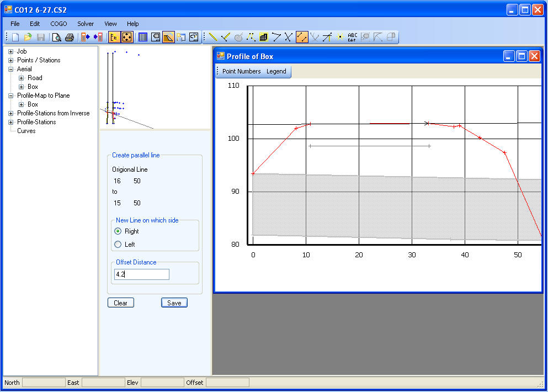Expand Box under Profile-Map to Plane
548x392 pixels.
pos(22,104)
